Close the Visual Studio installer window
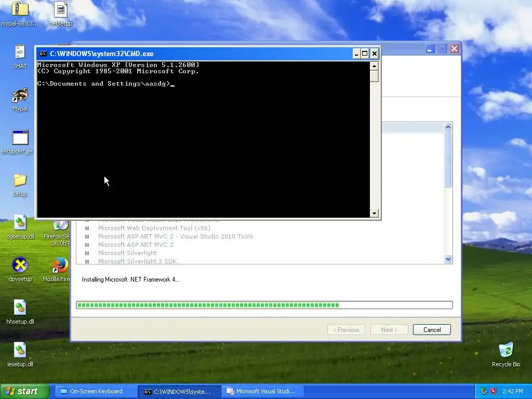The image size is (532, 399). coord(454,49)
